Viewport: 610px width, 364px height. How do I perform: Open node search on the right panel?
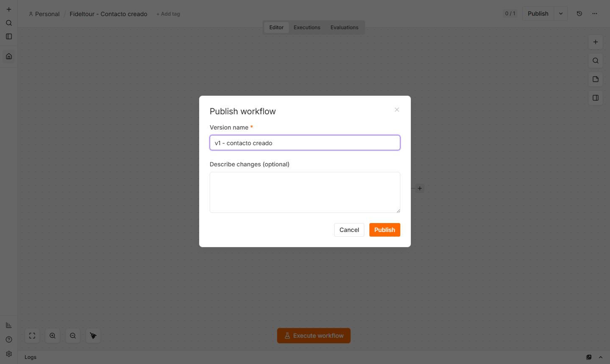click(x=596, y=61)
